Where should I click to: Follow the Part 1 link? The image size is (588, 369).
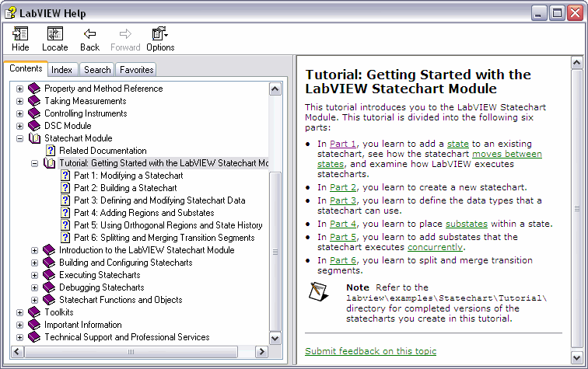click(343, 144)
